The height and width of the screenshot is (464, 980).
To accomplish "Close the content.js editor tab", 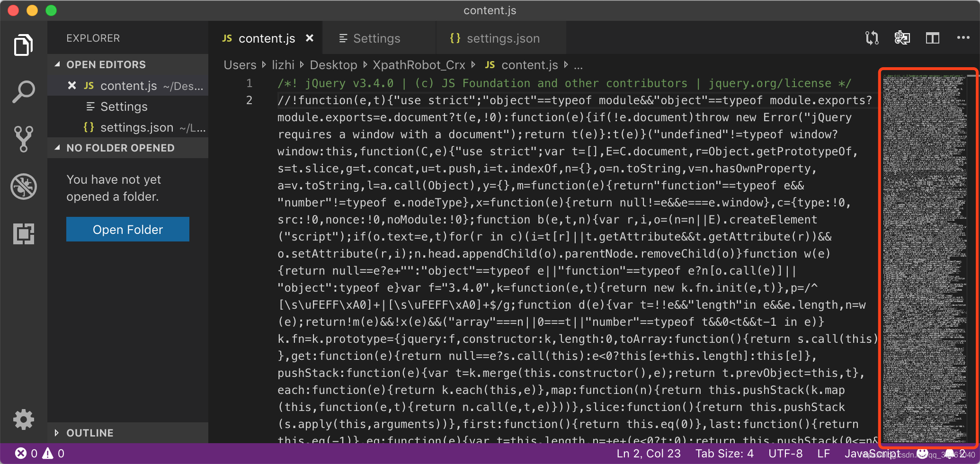I will coord(309,38).
